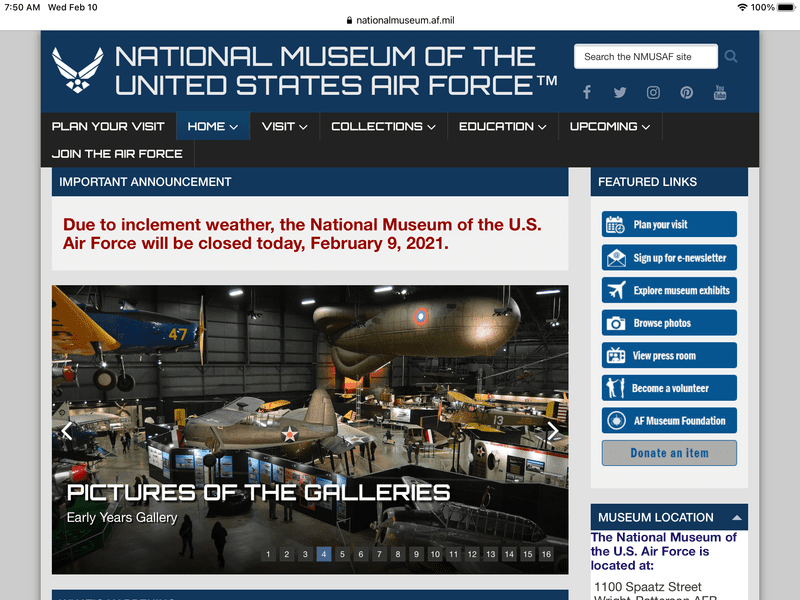Viewport: 800px width, 600px height.
Task: Open the YouTube icon in the header
Action: tap(720, 92)
